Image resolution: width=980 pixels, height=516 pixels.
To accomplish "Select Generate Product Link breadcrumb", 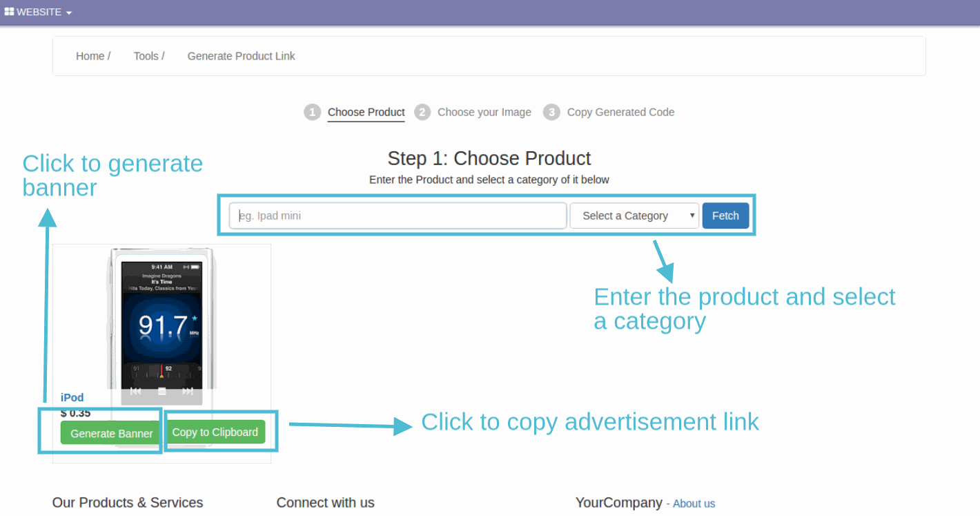I will (x=241, y=56).
